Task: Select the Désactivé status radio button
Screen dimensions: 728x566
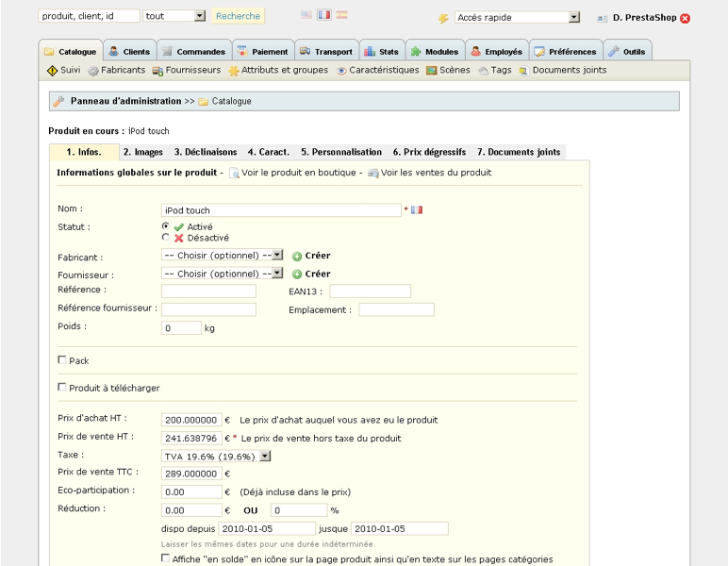Action: click(x=165, y=238)
